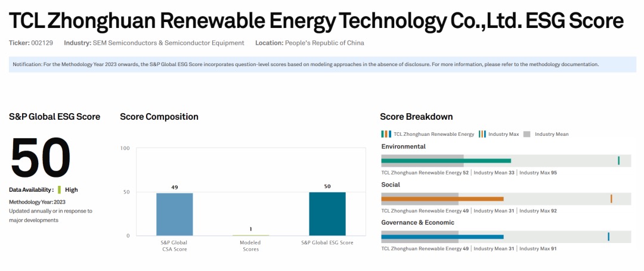Click the S&P Global CSA Score bar
The height and width of the screenshot is (271, 644).
(x=174, y=214)
